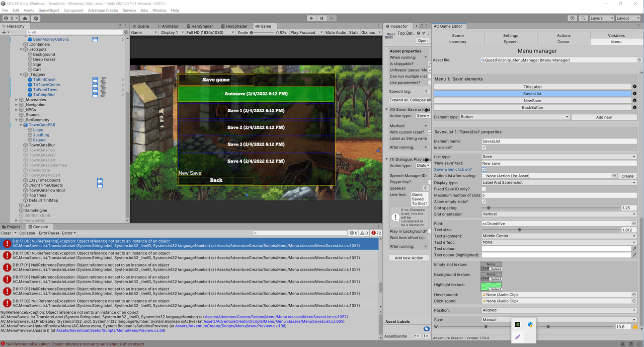Open the Inventory tab in AC Game Editor
This screenshot has height=347, width=644.
point(458,42)
